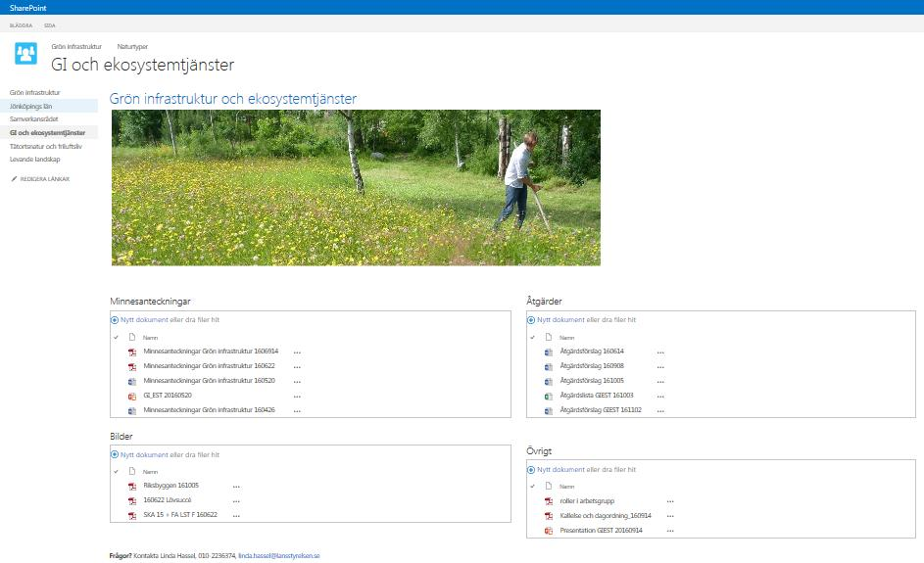Click the site logo icon beside the page title
The width and height of the screenshot is (924, 563).
pyautogui.click(x=25, y=54)
